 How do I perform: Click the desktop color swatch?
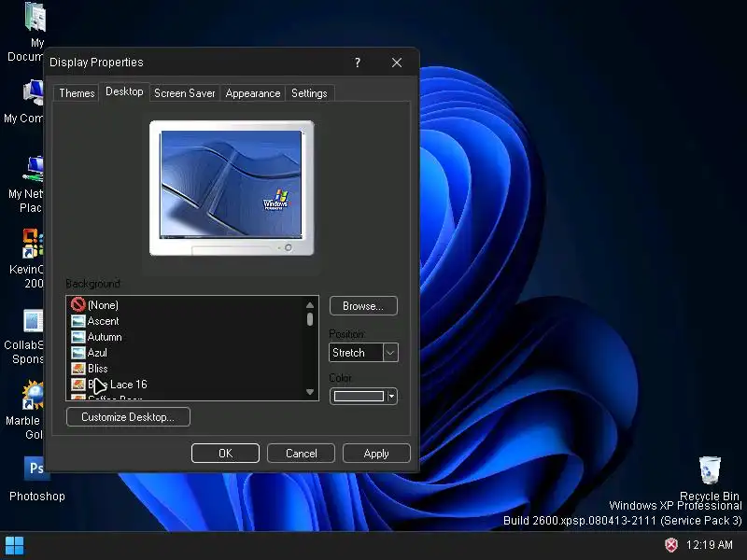coord(359,396)
